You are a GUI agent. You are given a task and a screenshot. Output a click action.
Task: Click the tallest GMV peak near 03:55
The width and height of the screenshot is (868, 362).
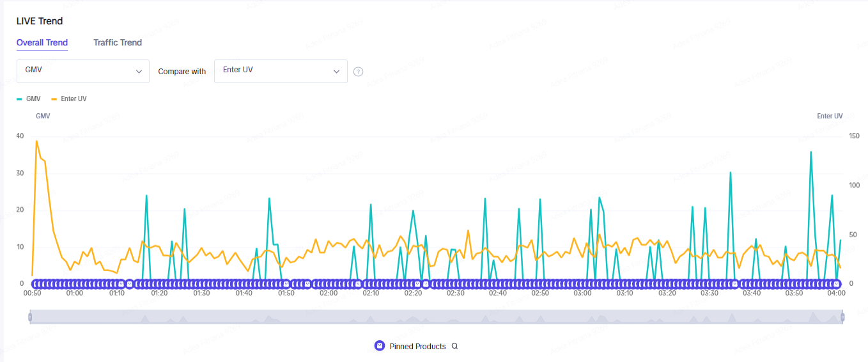point(810,152)
